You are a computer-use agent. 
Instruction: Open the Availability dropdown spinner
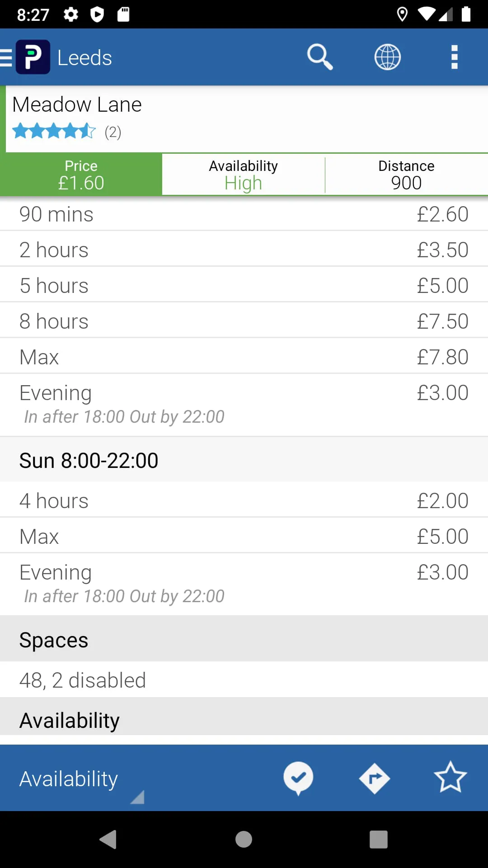click(x=81, y=779)
